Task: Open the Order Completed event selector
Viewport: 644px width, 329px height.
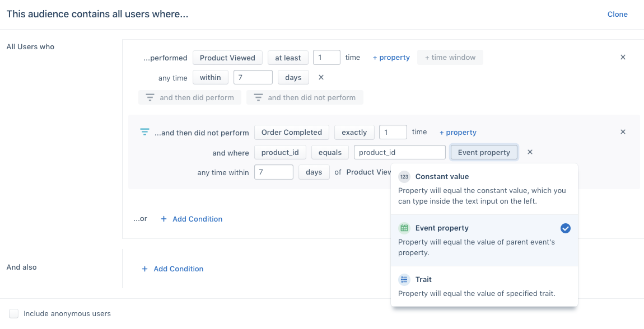Action: click(291, 132)
